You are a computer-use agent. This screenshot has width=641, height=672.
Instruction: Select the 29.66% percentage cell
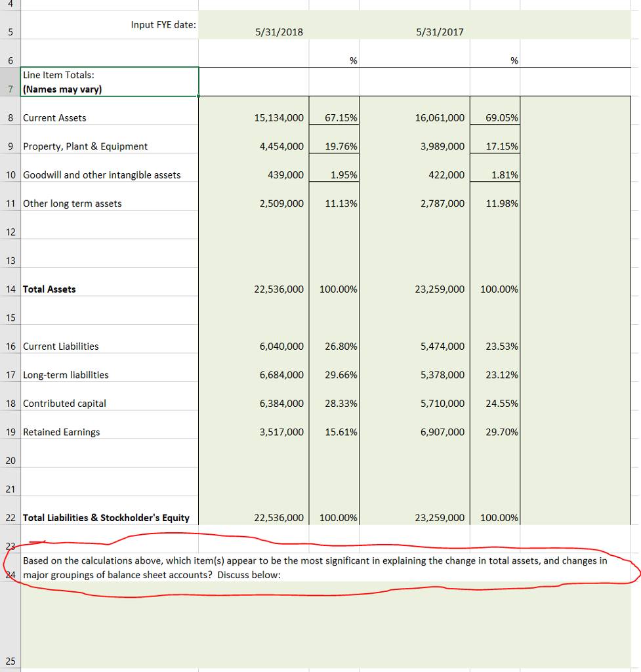pyautogui.click(x=334, y=367)
